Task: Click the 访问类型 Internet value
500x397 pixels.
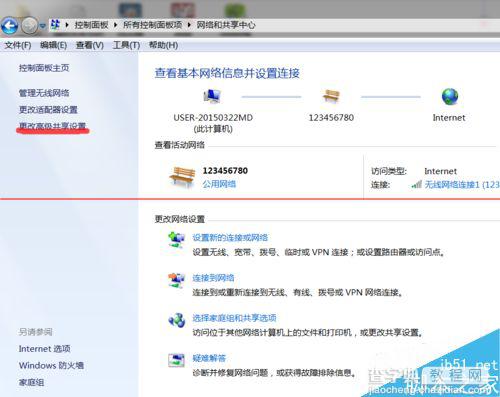Action: (x=440, y=171)
